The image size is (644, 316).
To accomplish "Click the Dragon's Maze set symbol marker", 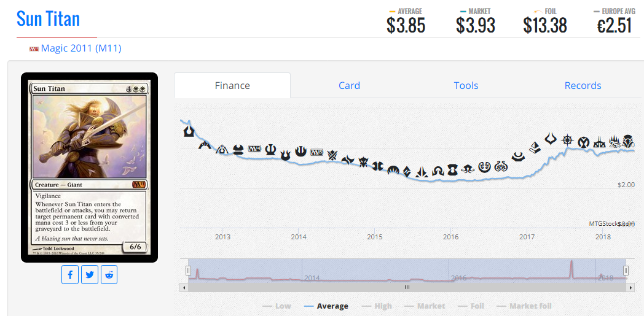I will click(222, 148).
